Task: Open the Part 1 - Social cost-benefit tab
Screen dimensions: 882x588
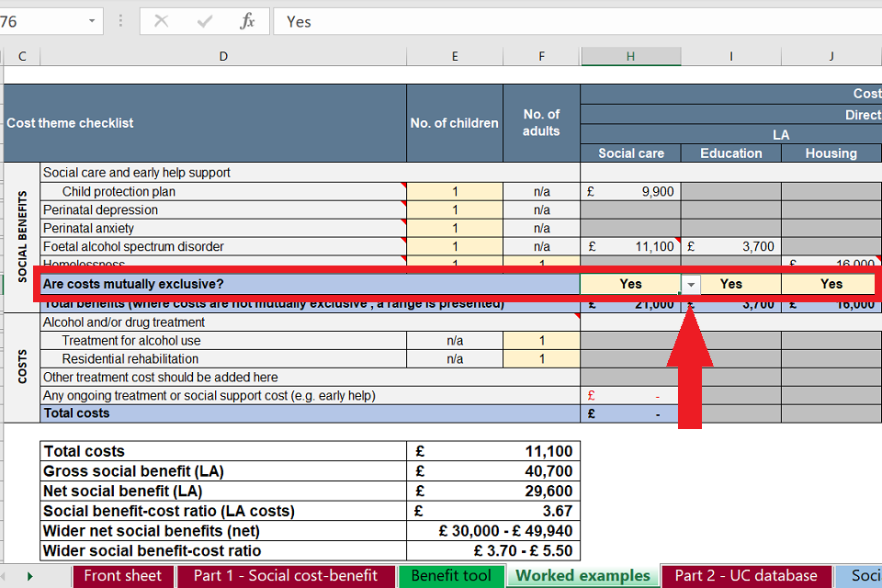Action: click(285, 576)
